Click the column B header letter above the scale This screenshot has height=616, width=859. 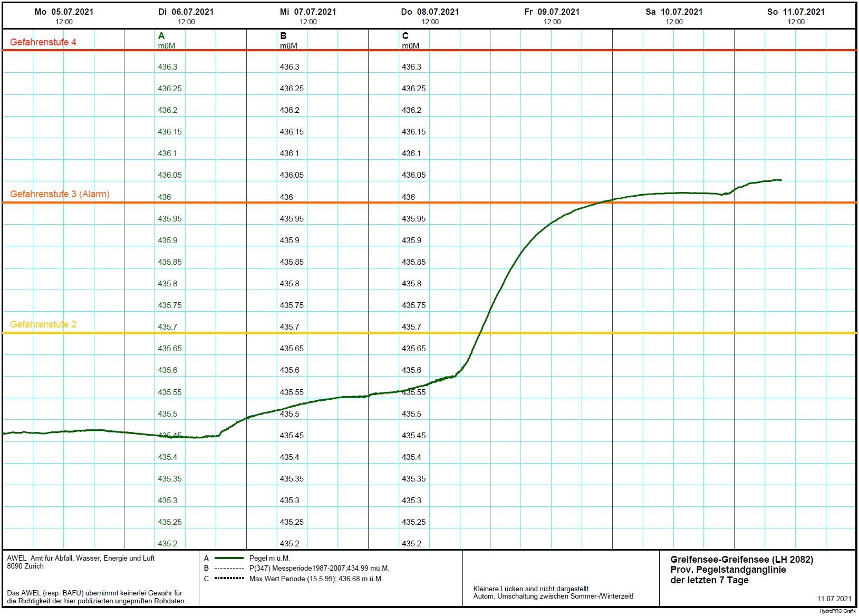point(283,36)
